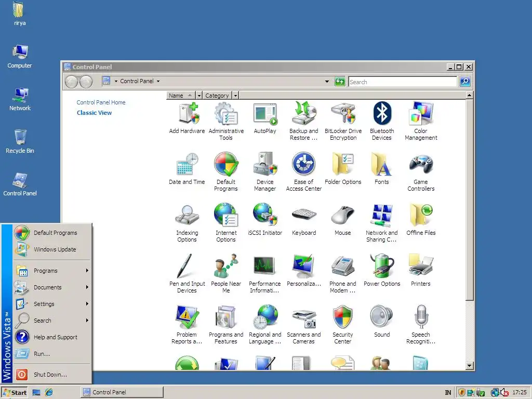This screenshot has height=399, width=532.
Task: Go to Control Panel Home link
Action: (x=101, y=102)
